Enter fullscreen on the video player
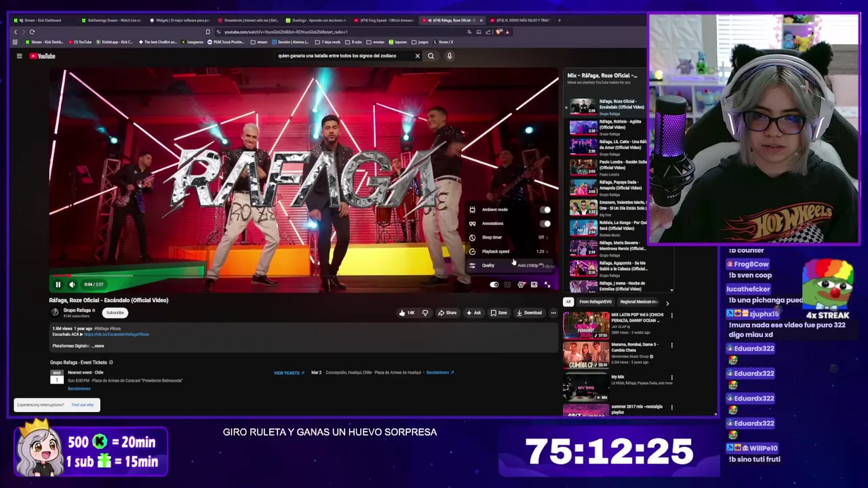Screen dimensions: 868x488 click(547, 285)
